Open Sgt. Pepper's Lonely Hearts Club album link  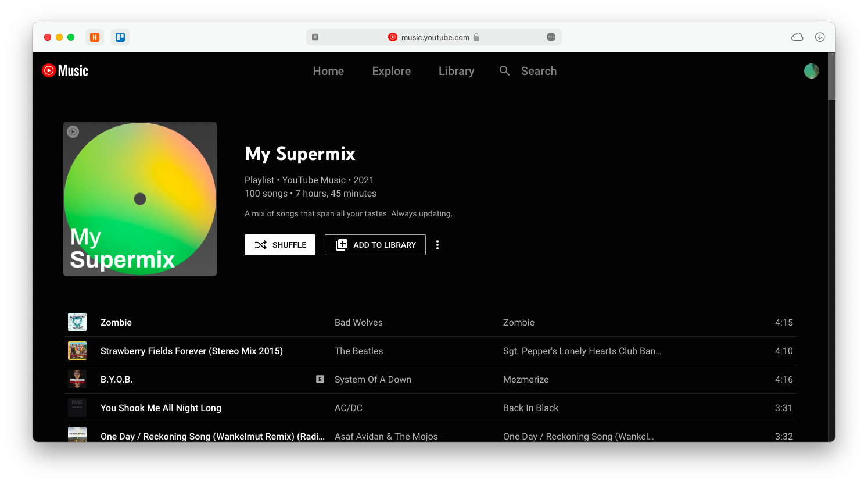coord(582,351)
